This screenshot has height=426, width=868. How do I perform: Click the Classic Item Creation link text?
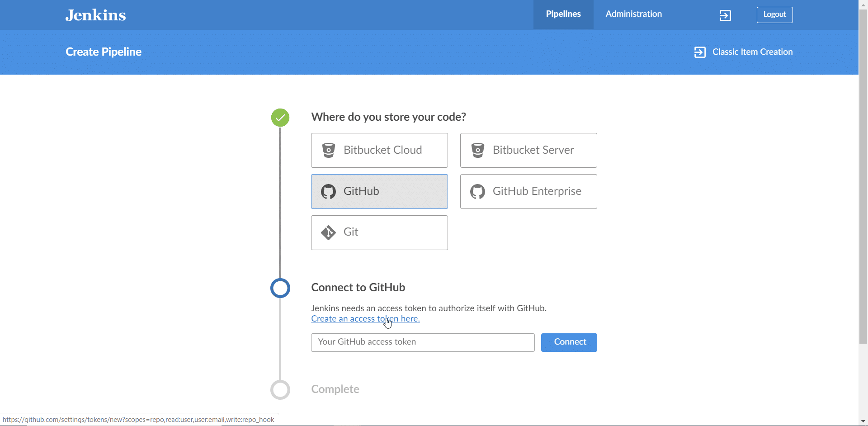click(752, 52)
